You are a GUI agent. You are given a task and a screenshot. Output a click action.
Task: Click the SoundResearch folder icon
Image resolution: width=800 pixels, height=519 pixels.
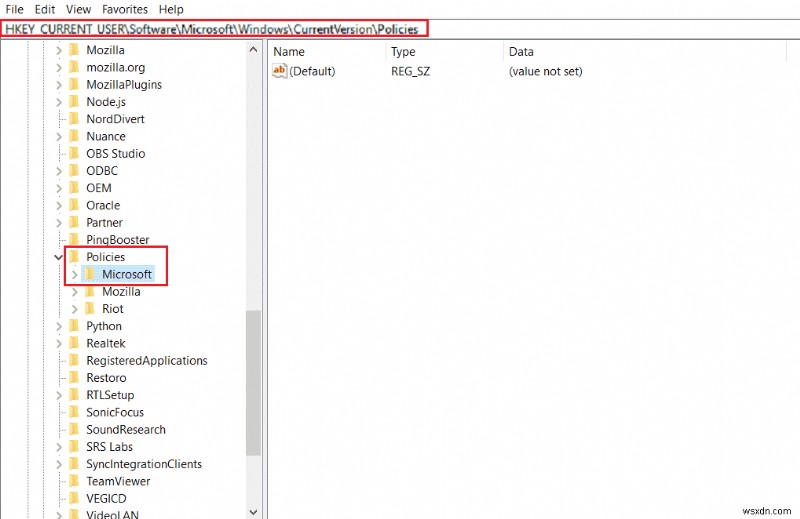(x=74, y=429)
